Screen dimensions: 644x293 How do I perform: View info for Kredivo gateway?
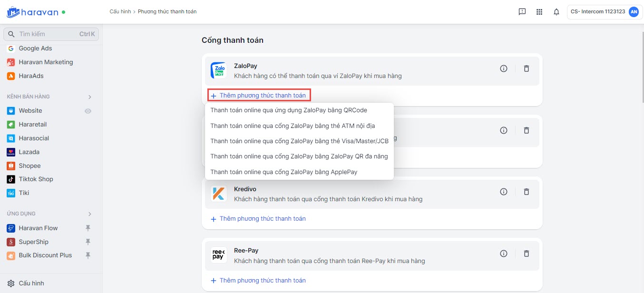(504, 192)
